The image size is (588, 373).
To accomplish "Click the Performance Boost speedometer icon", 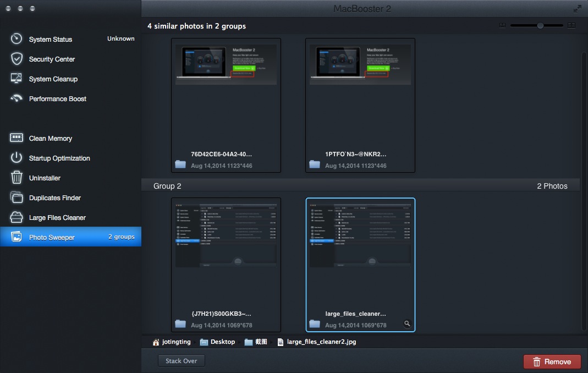I will pyautogui.click(x=17, y=98).
